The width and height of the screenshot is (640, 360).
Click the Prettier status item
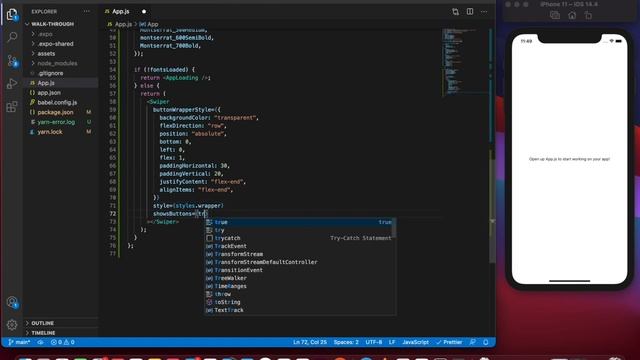click(x=449, y=342)
